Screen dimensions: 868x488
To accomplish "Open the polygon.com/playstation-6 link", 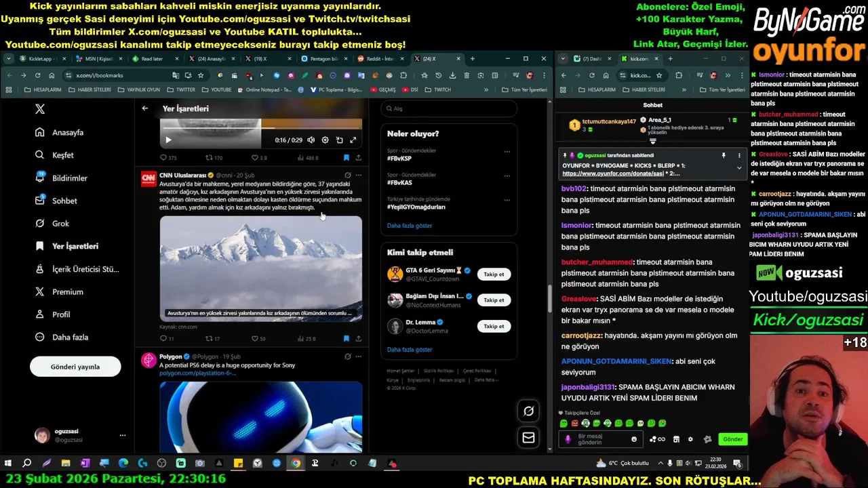I will [197, 373].
